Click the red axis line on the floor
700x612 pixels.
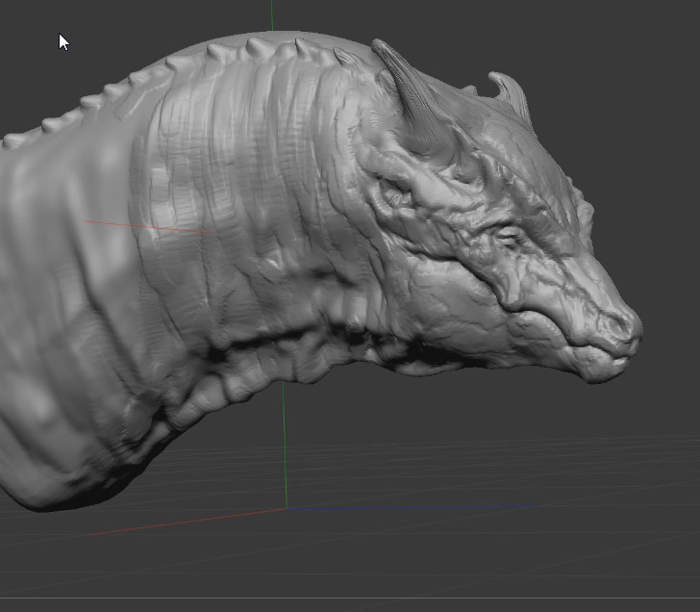tap(192, 521)
